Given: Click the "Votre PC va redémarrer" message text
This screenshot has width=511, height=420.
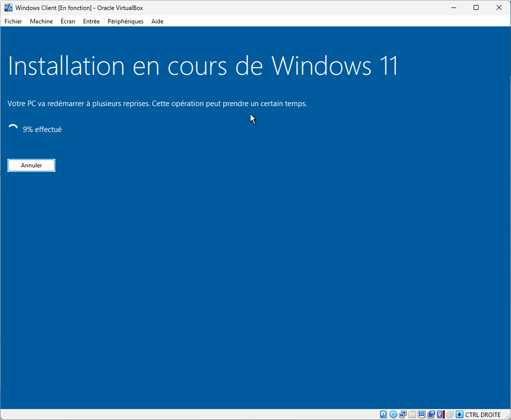Looking at the screenshot, I should tap(157, 104).
